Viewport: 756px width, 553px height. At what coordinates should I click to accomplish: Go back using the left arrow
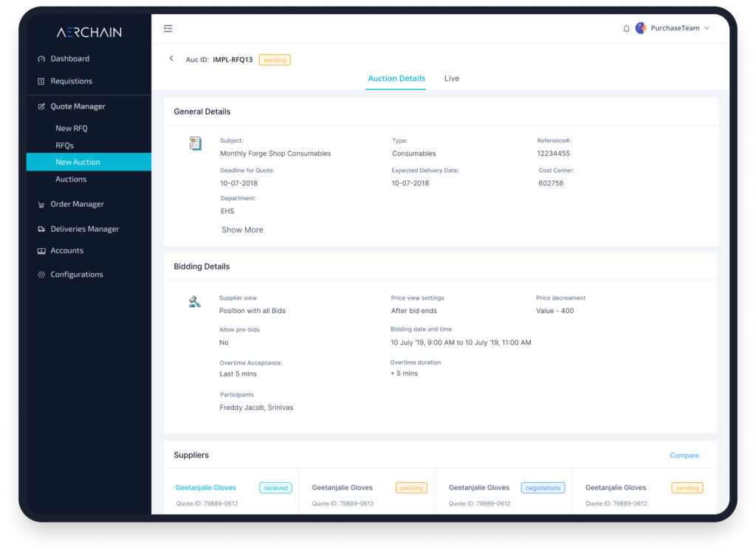click(x=172, y=58)
